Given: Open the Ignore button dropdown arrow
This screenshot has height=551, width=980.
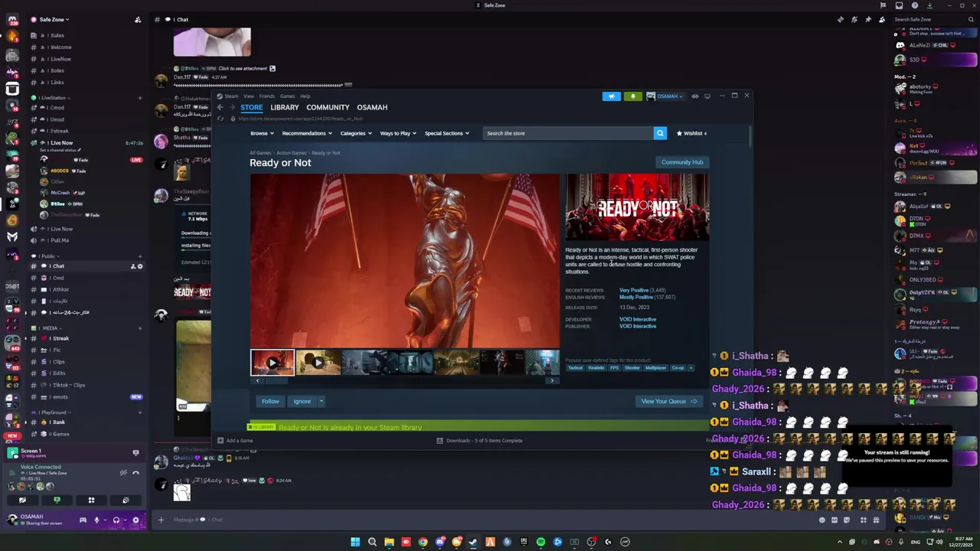Looking at the screenshot, I should click(x=321, y=401).
